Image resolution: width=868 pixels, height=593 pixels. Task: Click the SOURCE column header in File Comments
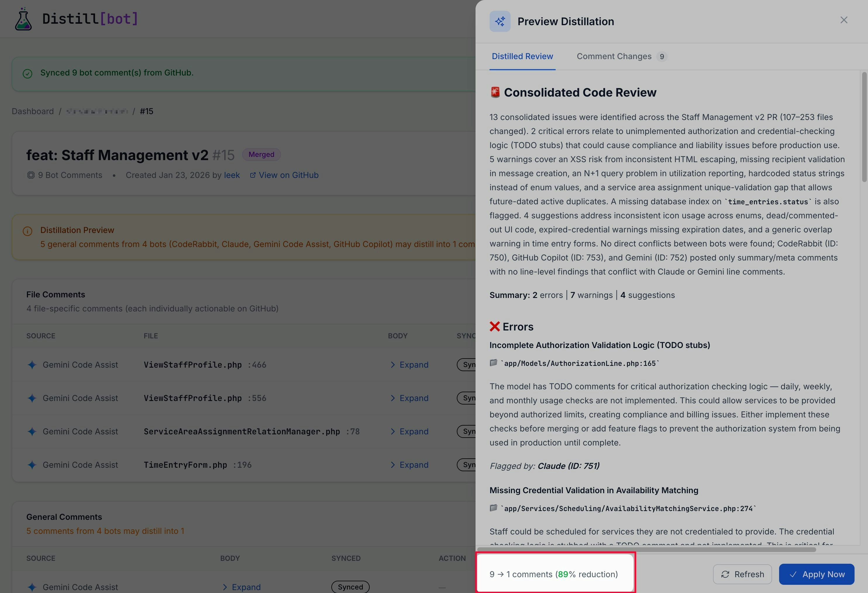[x=41, y=336]
